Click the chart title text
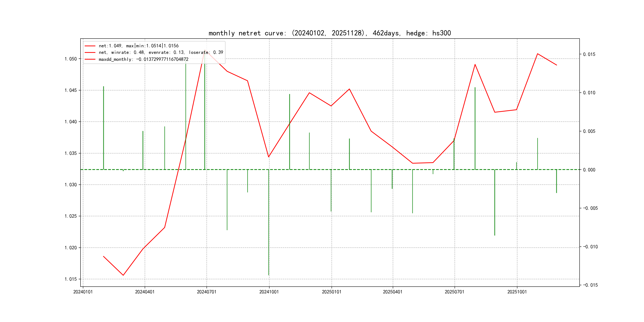This screenshot has height=322, width=644. [330, 33]
